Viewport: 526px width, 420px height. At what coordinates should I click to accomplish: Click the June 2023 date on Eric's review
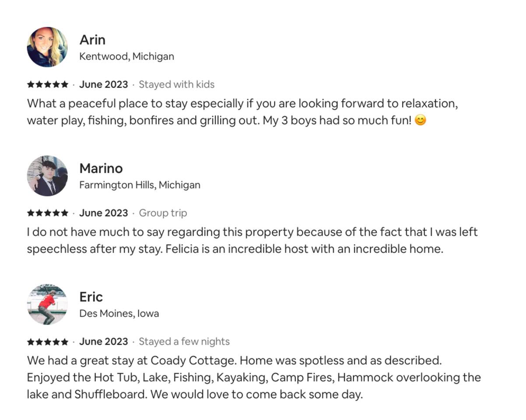[x=104, y=342]
